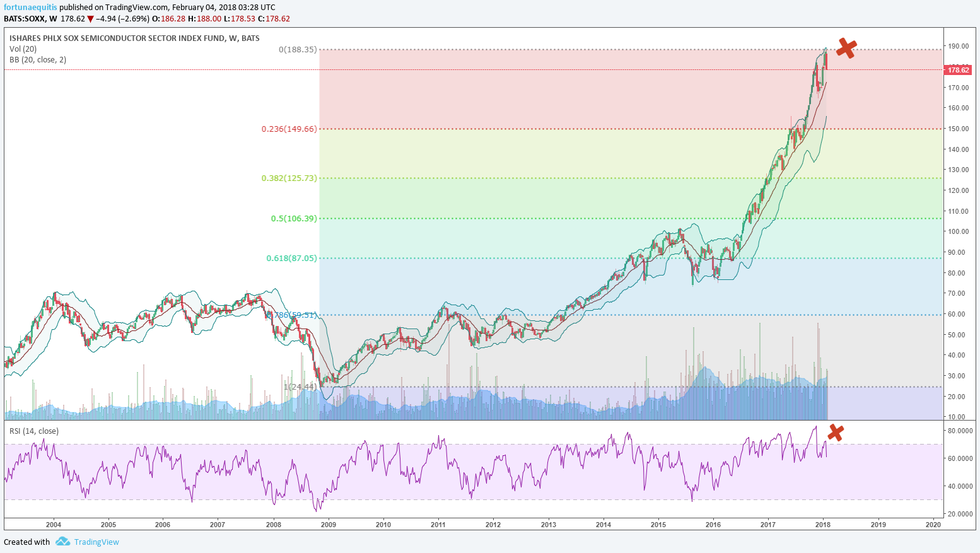Click the Fibonacci 0.618(87.05) level label
980x553 pixels.
(x=291, y=258)
